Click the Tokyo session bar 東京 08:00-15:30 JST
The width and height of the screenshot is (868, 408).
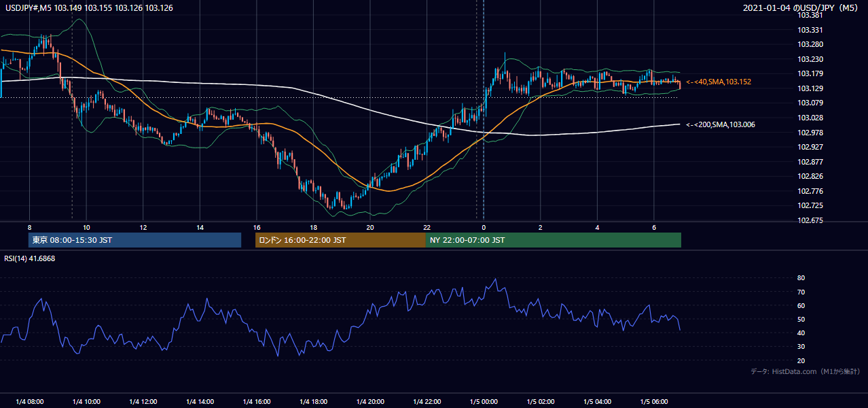[x=134, y=240]
